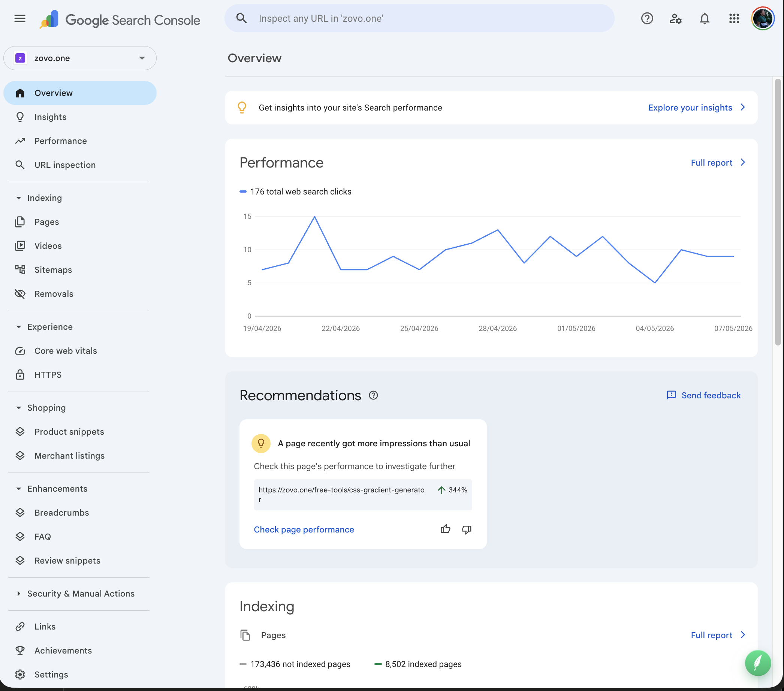This screenshot has height=691, width=784.
Task: Open the property selector zovo.one dropdown
Action: (x=80, y=58)
